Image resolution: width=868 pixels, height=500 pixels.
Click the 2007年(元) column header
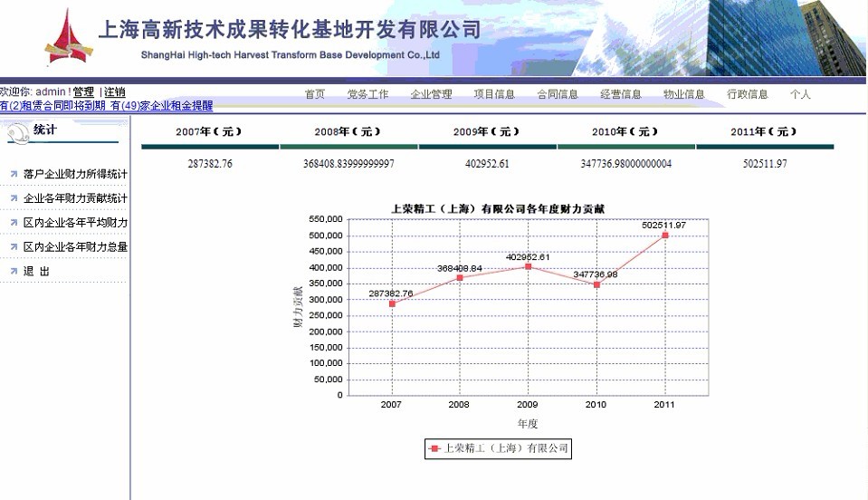tap(210, 131)
